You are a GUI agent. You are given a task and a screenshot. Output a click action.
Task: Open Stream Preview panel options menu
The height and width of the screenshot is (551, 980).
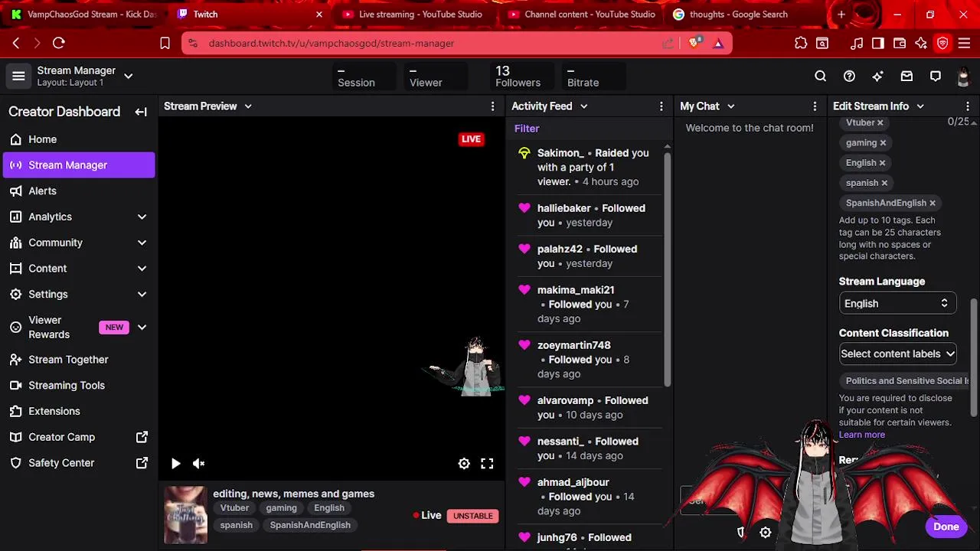[x=492, y=106]
